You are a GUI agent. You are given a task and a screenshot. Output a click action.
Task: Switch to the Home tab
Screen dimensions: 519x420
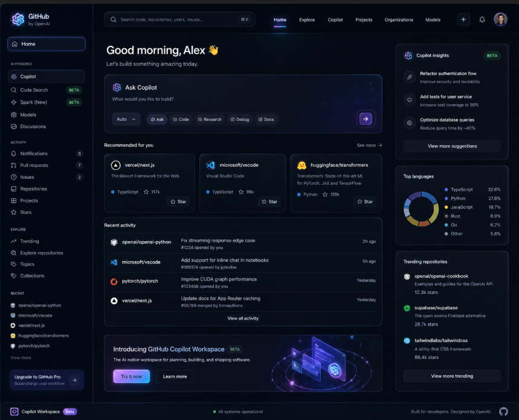click(x=280, y=20)
